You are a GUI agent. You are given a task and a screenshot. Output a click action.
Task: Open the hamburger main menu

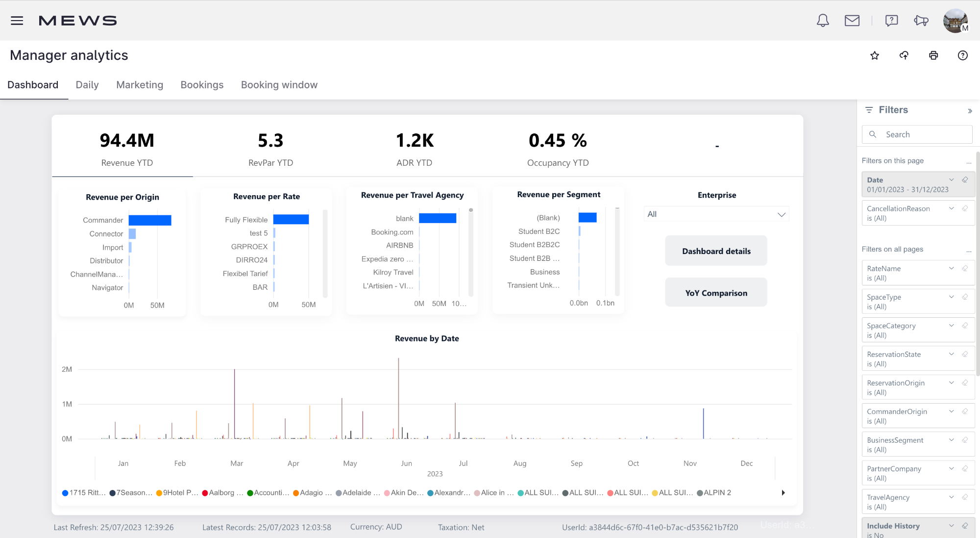click(x=17, y=21)
